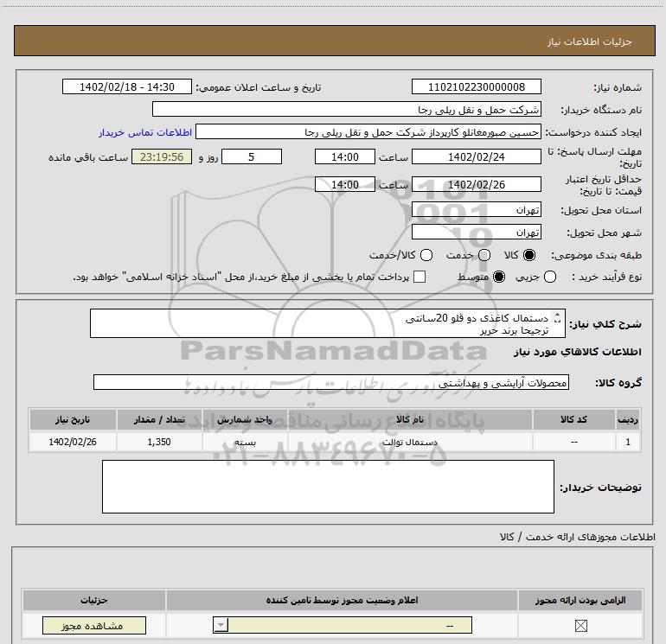The image size is (666, 644).
Task: Click the مشاهده مجوز button
Action: (94, 625)
